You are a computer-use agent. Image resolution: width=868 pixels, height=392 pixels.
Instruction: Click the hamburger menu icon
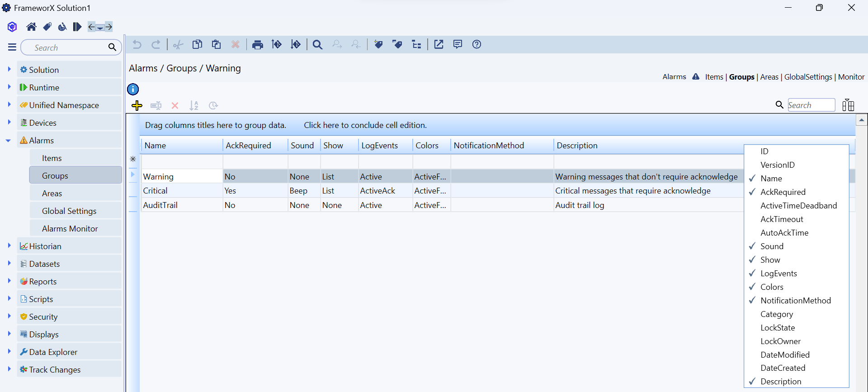[x=12, y=47]
